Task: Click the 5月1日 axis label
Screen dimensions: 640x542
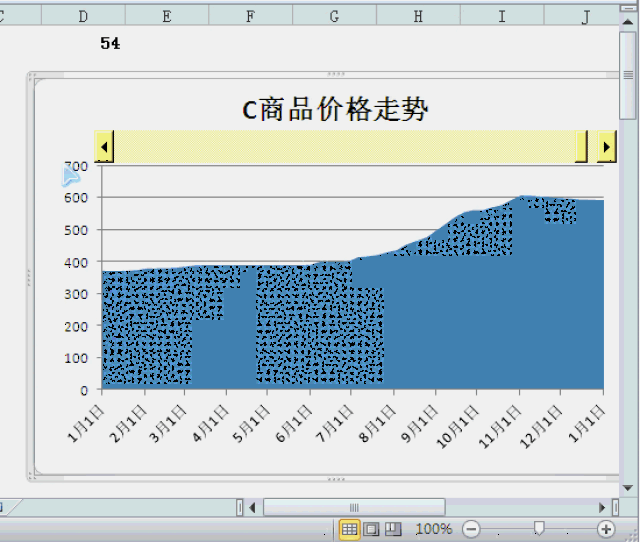Action: point(251,424)
